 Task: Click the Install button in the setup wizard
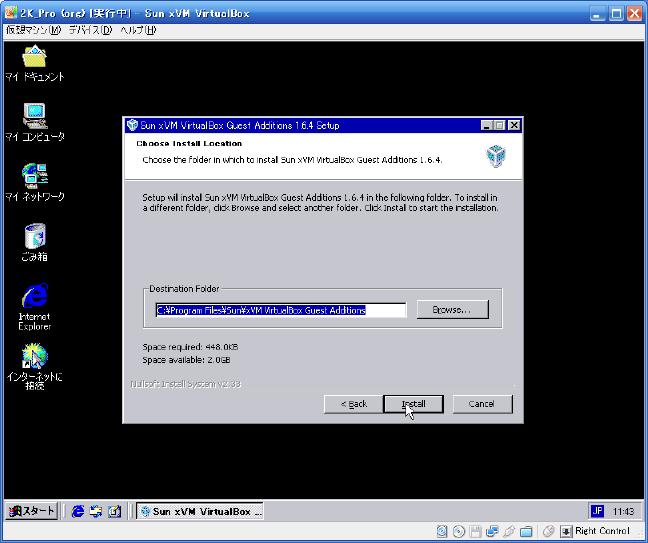click(413, 404)
